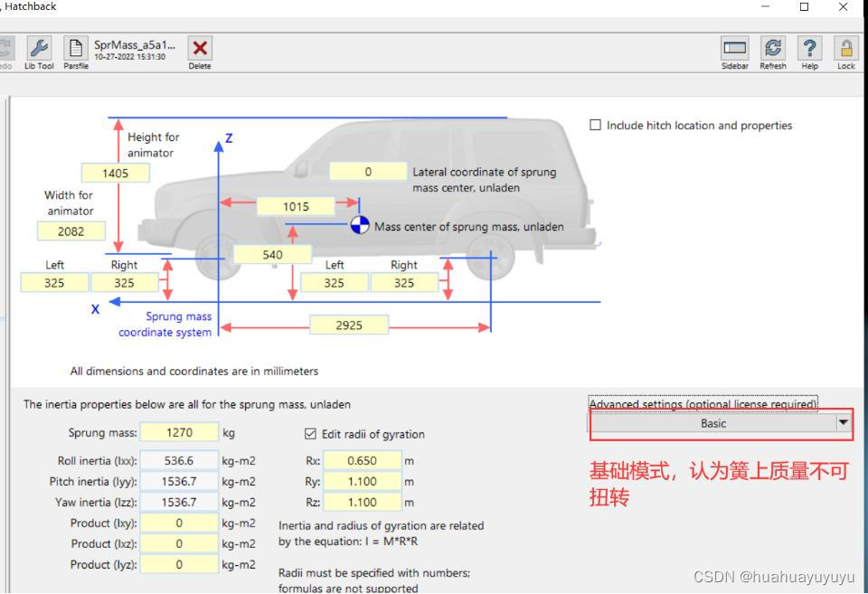The width and height of the screenshot is (868, 594).
Task: Enable 'Include hitch location and properties'
Action: pyautogui.click(x=595, y=125)
